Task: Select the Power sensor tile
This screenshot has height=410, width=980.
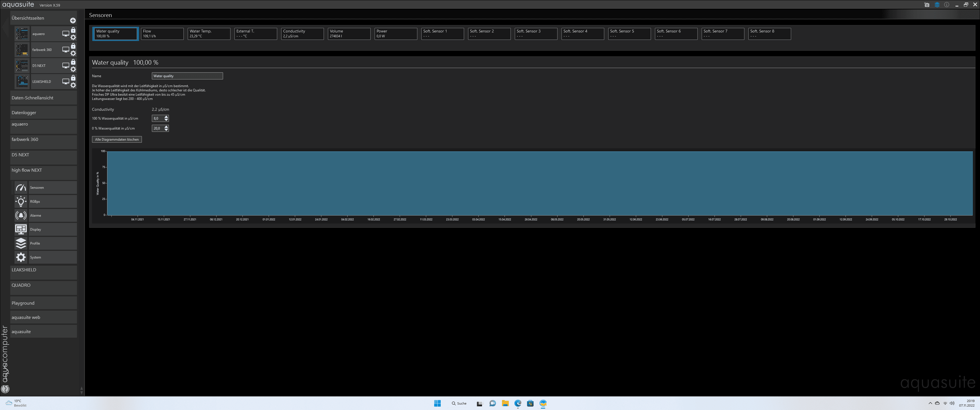Action: (x=396, y=34)
